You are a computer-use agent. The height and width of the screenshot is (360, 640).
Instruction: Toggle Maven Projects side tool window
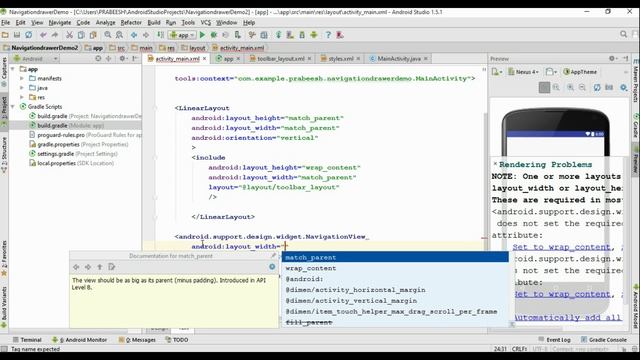[x=636, y=80]
